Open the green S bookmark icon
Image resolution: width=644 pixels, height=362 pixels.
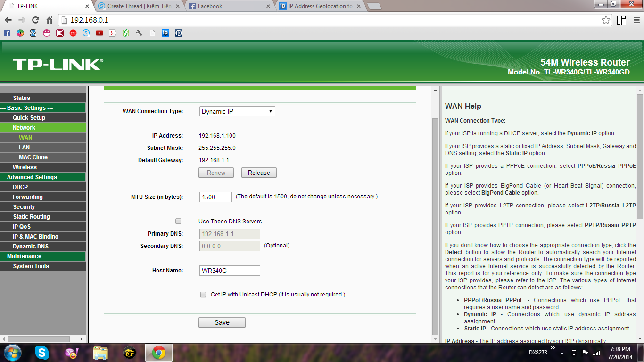(x=125, y=33)
